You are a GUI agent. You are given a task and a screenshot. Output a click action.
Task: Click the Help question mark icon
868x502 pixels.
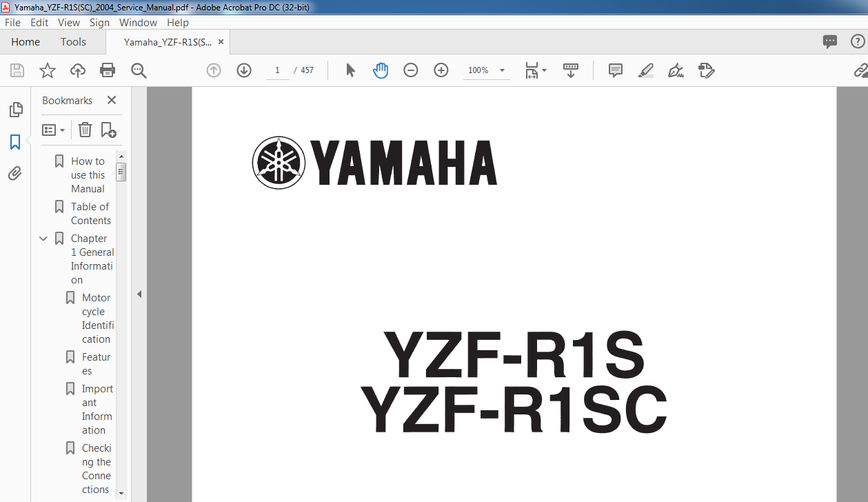857,42
